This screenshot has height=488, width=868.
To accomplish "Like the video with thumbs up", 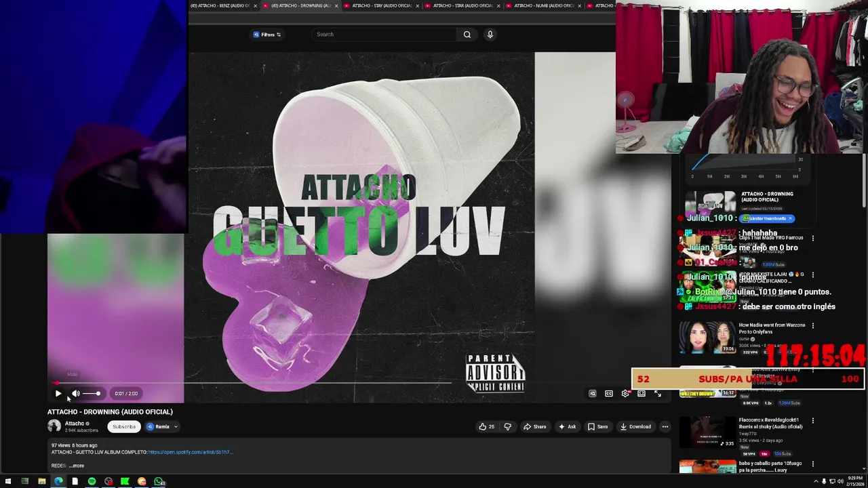I will click(x=486, y=426).
